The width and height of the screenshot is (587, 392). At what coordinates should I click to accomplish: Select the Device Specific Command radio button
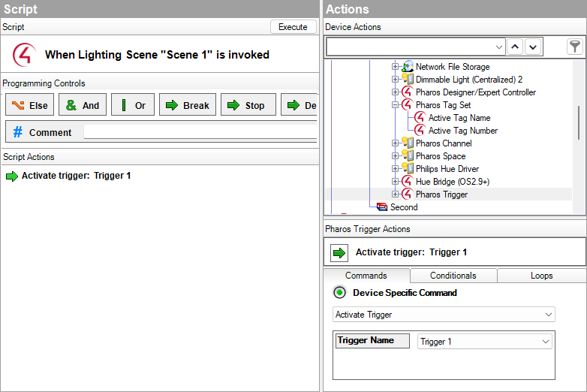coord(339,293)
